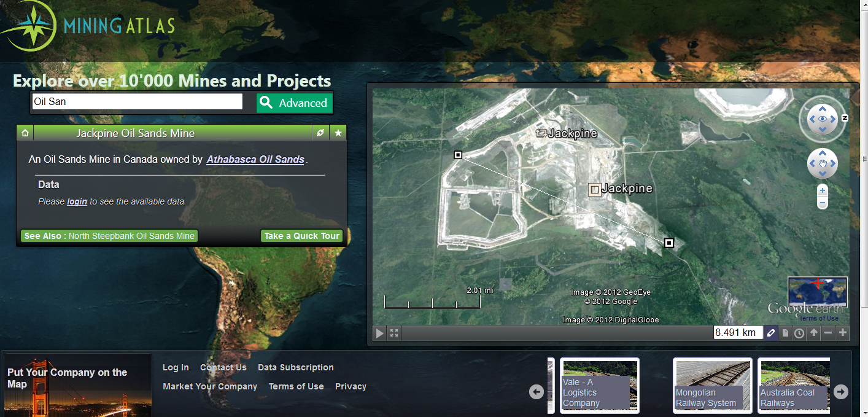Open the Google Earth overview map inset
This screenshot has height=417, width=868.
tap(817, 290)
